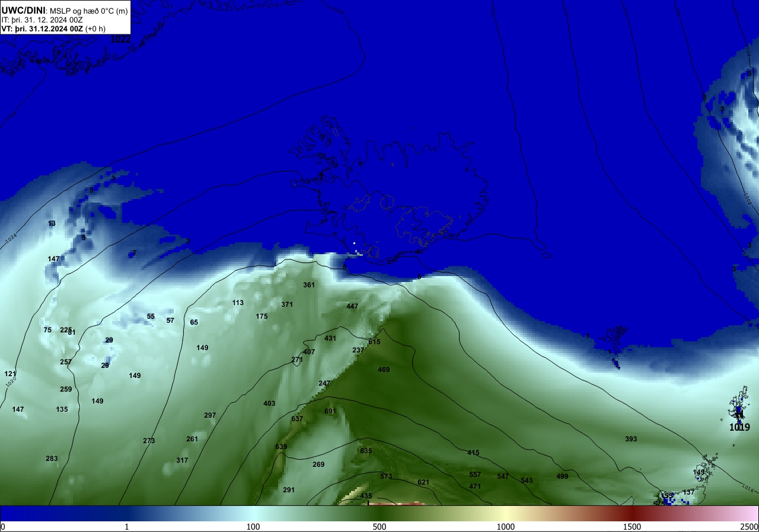Click the 471 height value
The height and width of the screenshot is (532, 759).
pyautogui.click(x=475, y=486)
